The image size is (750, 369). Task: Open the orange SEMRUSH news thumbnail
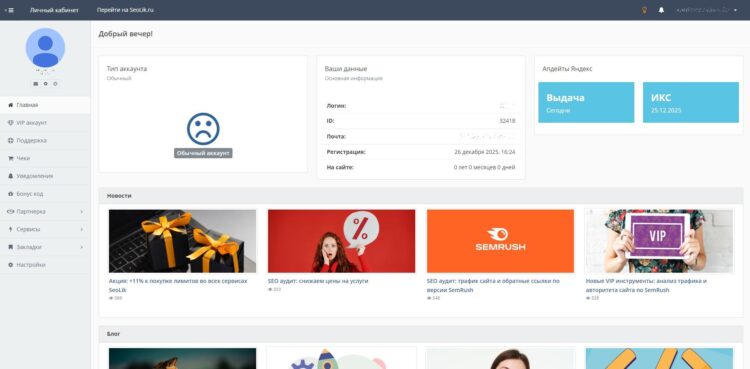500,241
